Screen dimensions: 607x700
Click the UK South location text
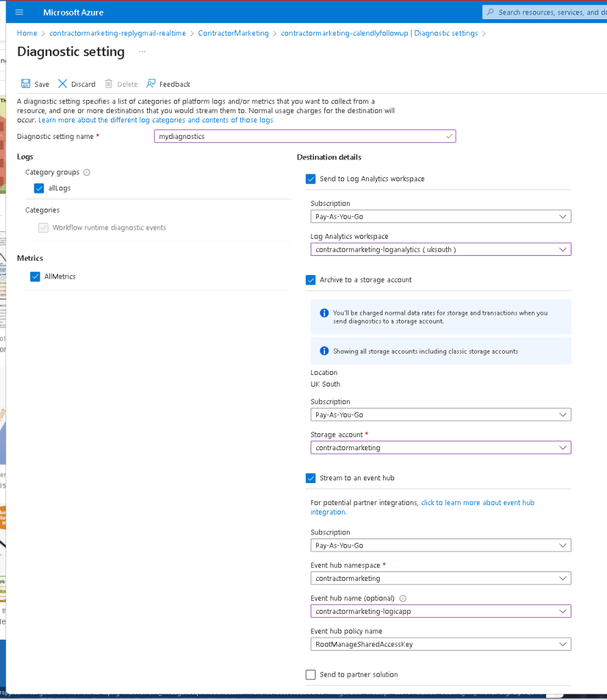coord(325,384)
